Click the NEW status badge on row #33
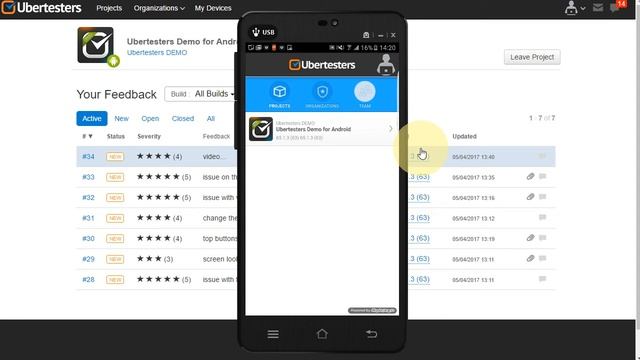 point(115,177)
